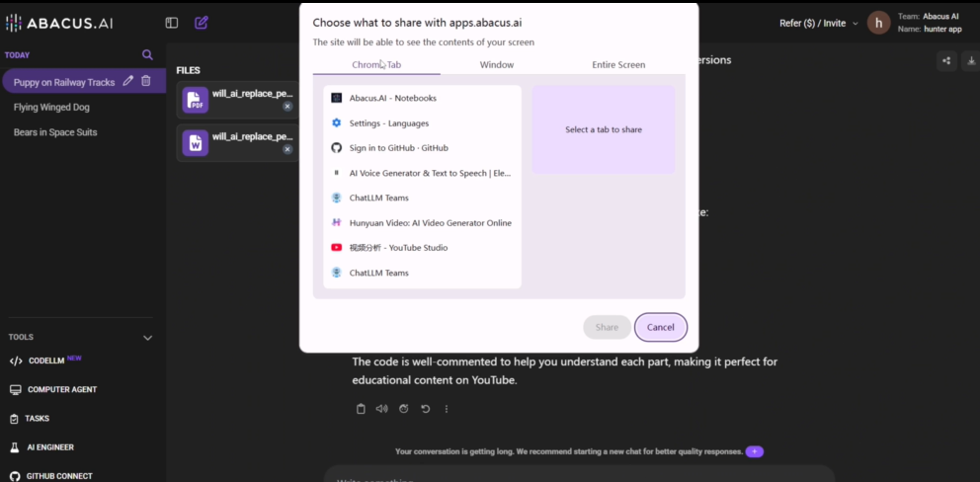Select AI Voice Generator tab to share

(x=422, y=173)
